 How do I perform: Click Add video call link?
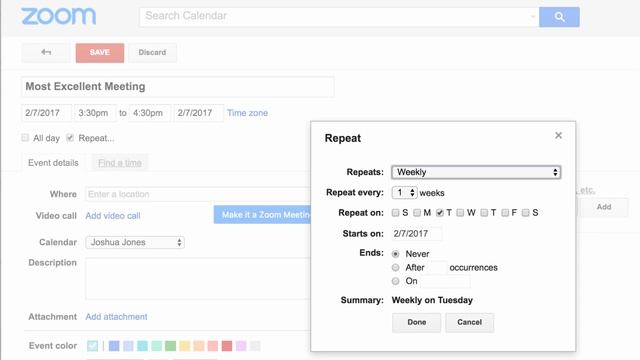[x=113, y=216]
